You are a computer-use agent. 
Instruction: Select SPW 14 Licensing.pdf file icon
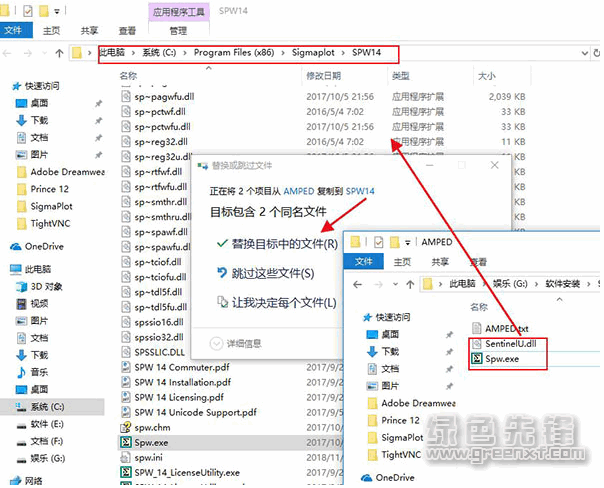tap(126, 397)
